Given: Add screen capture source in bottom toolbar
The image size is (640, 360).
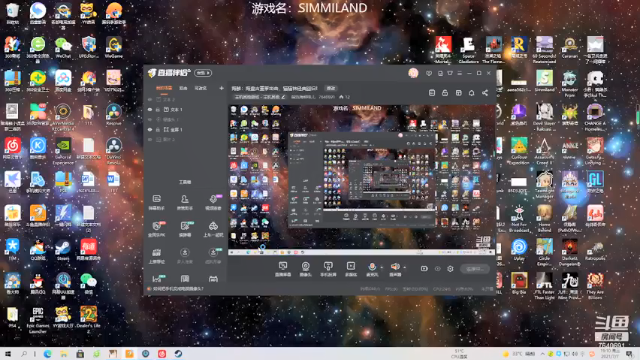Looking at the screenshot, I should (x=282, y=269).
